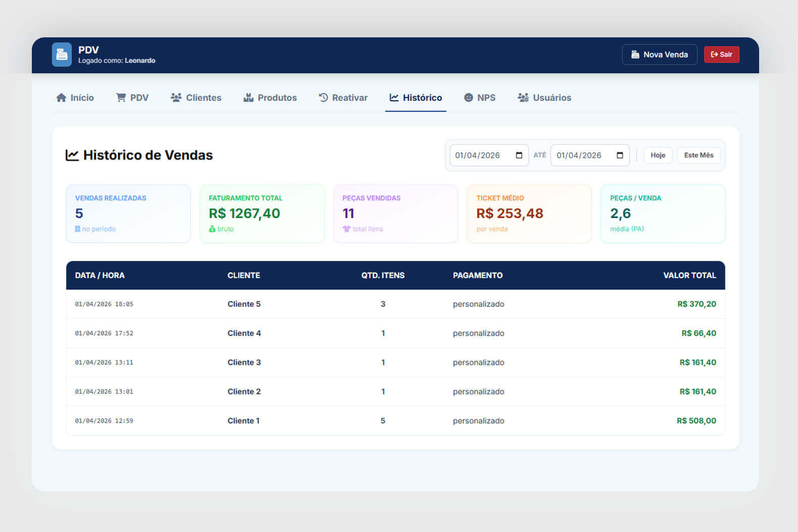Click the start date input 01/04/2026

[489, 155]
